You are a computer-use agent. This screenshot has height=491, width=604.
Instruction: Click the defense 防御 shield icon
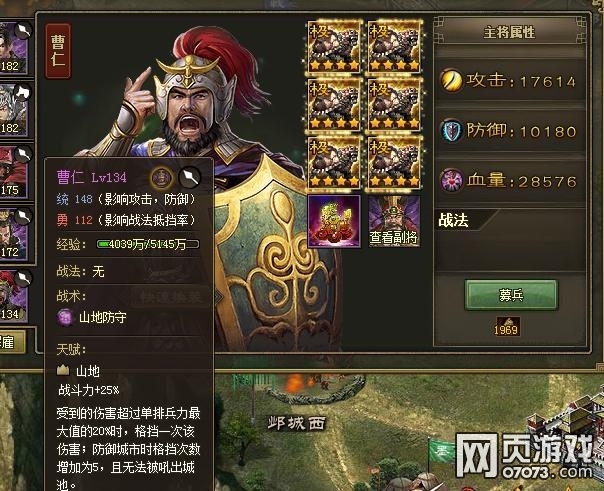[x=451, y=131]
